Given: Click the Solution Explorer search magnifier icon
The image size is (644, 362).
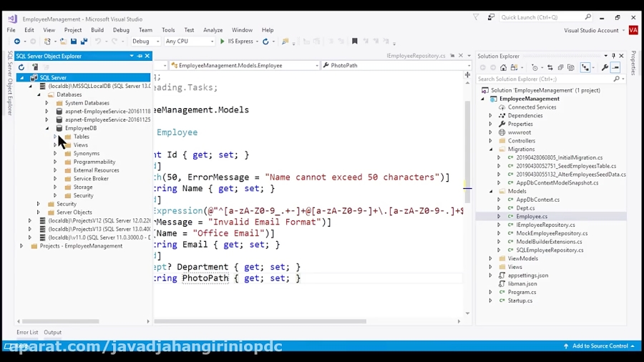Looking at the screenshot, I should point(616,79).
